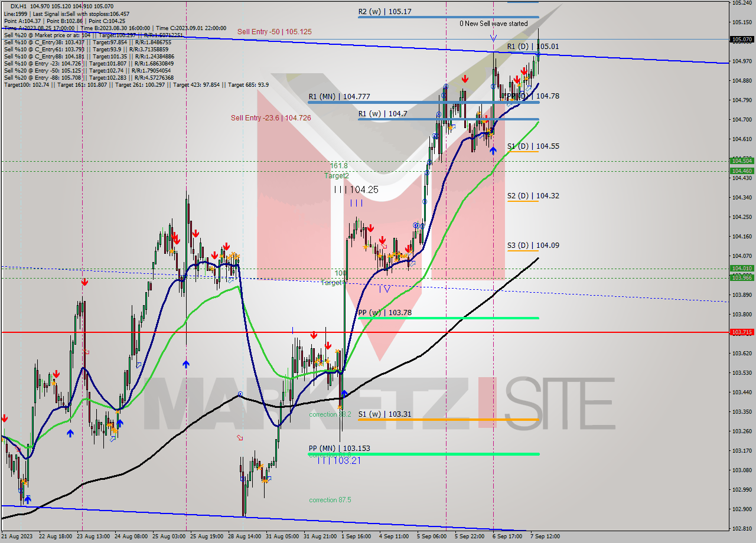
Task: Click the 'S1 (w) | 103.31' support label
Action: click(384, 414)
